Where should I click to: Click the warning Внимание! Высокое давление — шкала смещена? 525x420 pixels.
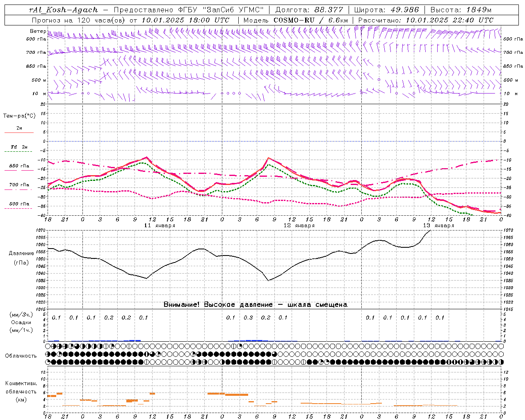[256, 305]
